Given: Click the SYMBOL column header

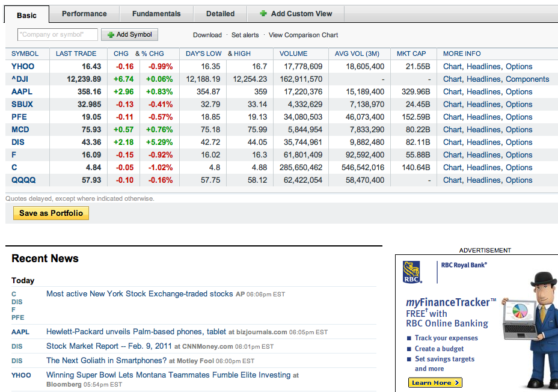Looking at the screenshot, I should [x=25, y=54].
